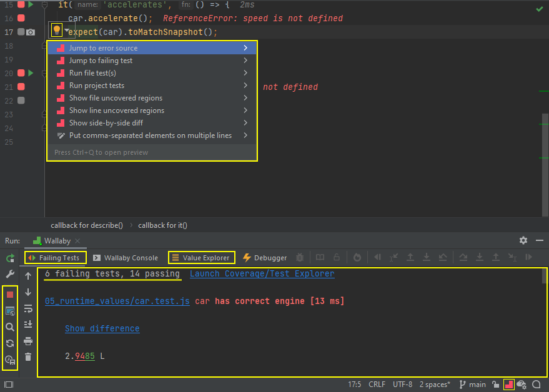
Task: Click the camera snapshot icon on line 17
Action: (x=31, y=32)
